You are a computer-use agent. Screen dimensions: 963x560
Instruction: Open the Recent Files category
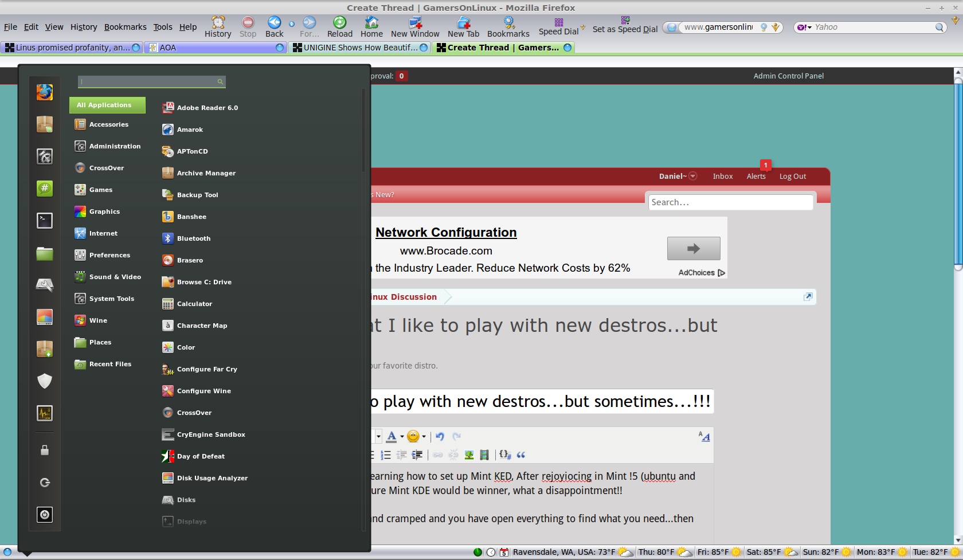pos(103,364)
